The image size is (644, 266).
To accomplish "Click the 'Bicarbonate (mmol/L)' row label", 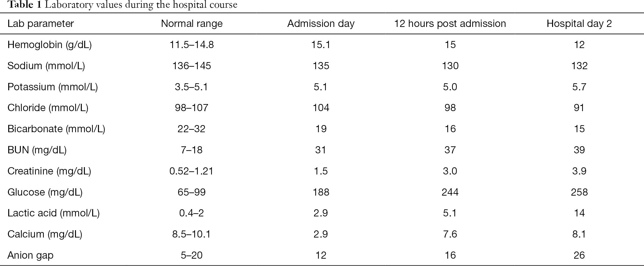I will tap(56, 129).
